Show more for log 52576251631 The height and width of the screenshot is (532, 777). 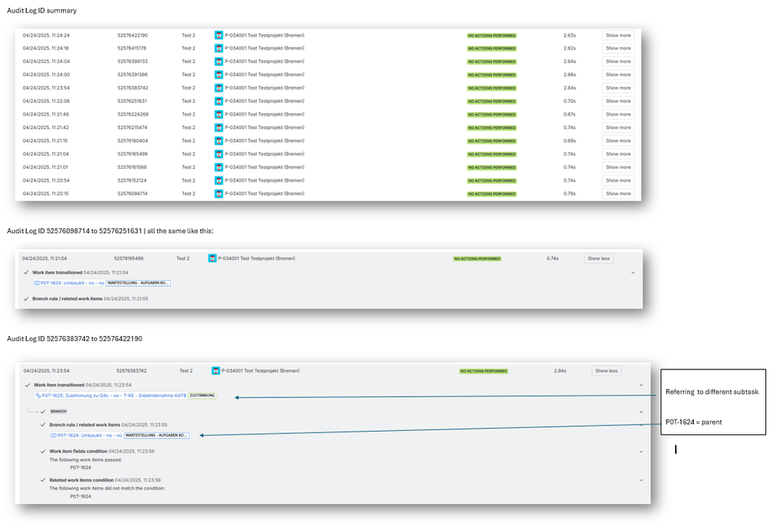(618, 101)
